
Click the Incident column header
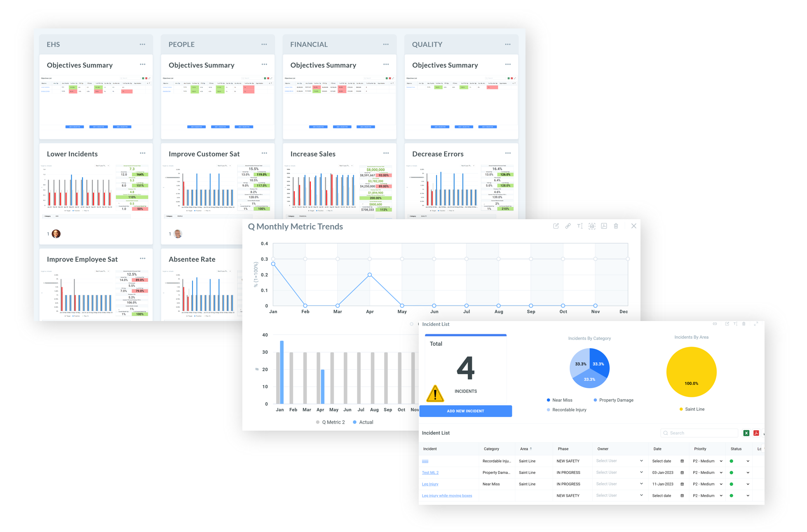430,449
